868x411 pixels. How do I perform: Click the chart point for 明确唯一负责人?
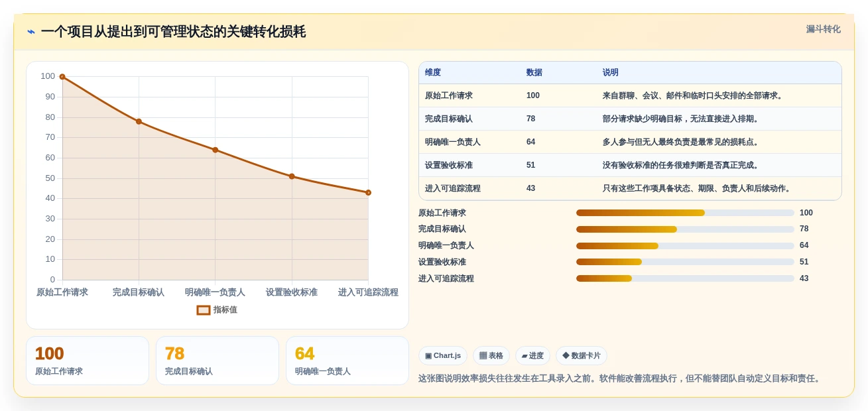(215, 150)
